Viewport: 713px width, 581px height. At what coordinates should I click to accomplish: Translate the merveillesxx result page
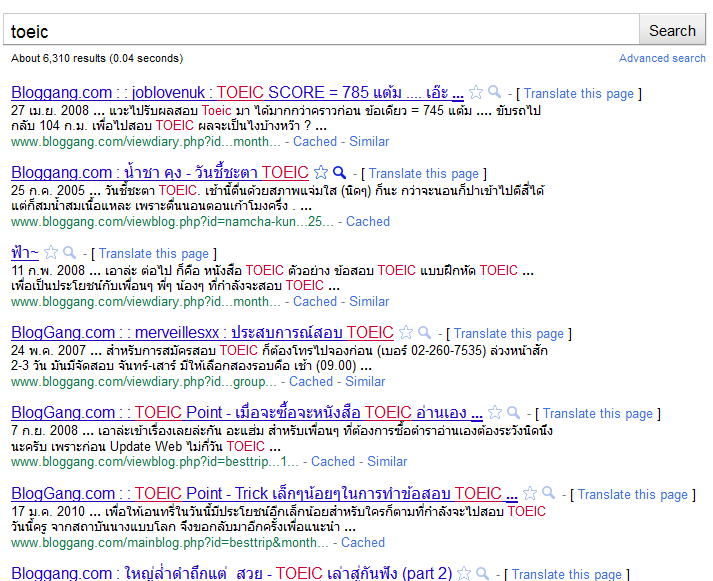(508, 334)
